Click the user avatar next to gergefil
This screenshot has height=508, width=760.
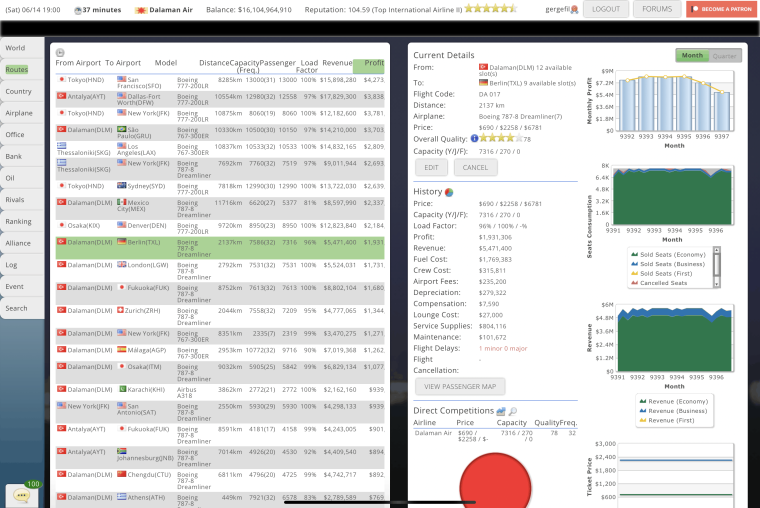(x=574, y=9)
